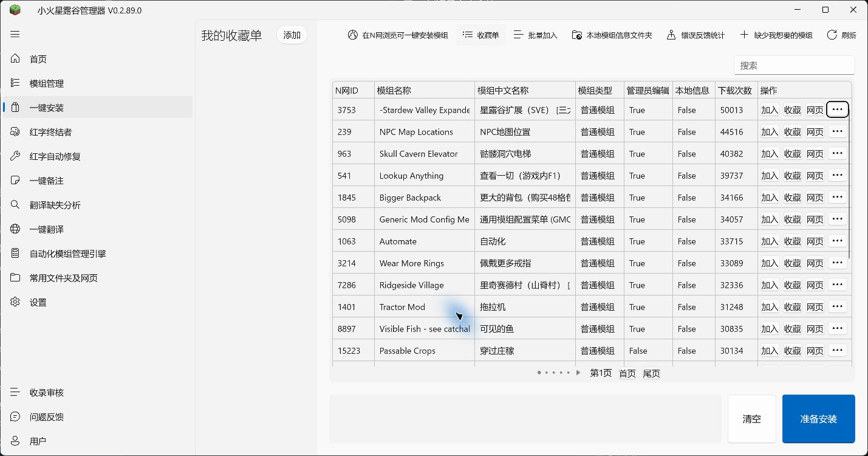
Task: Open 本地模组信息文件夹
Action: pos(612,35)
